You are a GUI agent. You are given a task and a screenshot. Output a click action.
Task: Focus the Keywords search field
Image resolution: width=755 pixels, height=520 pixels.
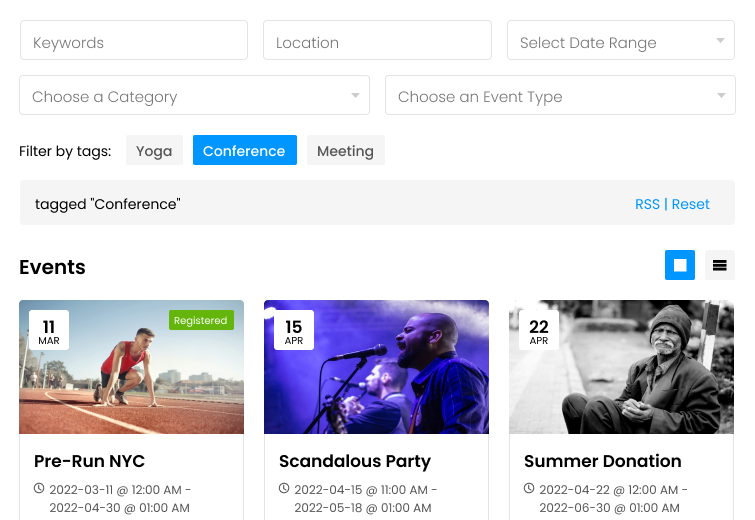click(x=134, y=40)
